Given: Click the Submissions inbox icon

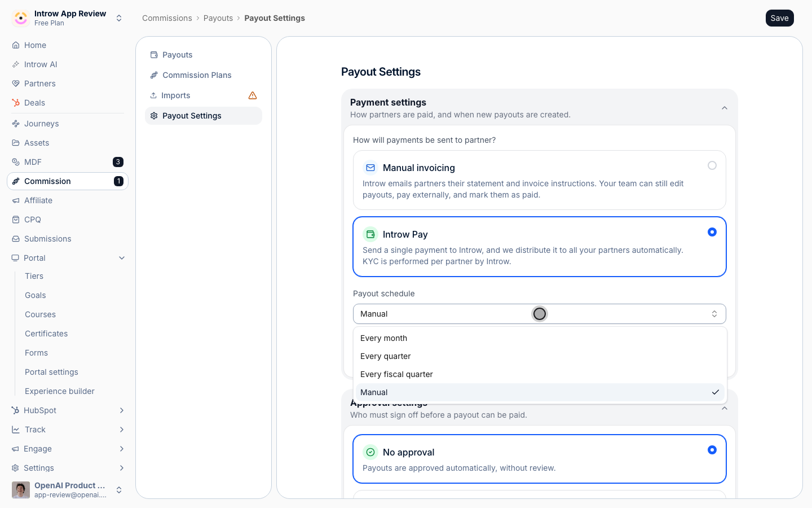Looking at the screenshot, I should tap(16, 239).
